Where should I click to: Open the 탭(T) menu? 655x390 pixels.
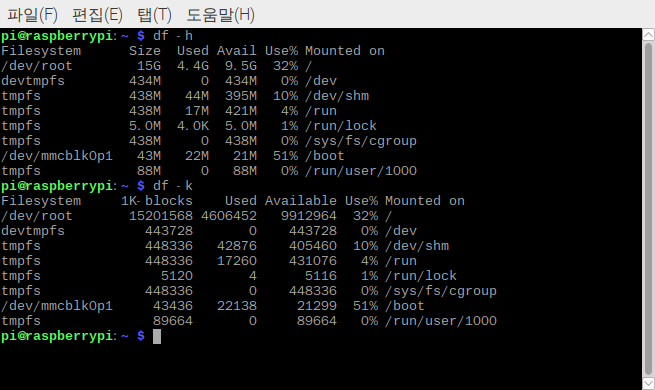click(154, 15)
